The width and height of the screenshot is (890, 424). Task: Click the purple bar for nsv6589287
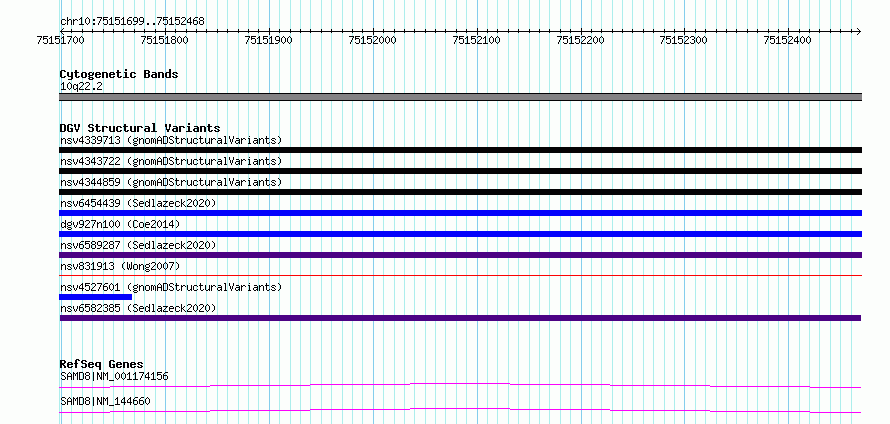pyautogui.click(x=460, y=255)
